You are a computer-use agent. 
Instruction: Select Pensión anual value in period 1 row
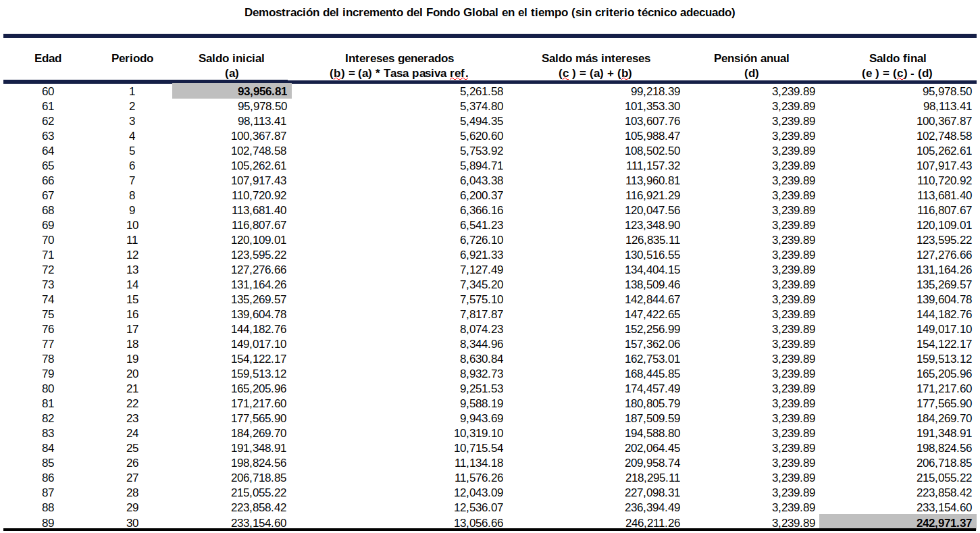(x=794, y=91)
